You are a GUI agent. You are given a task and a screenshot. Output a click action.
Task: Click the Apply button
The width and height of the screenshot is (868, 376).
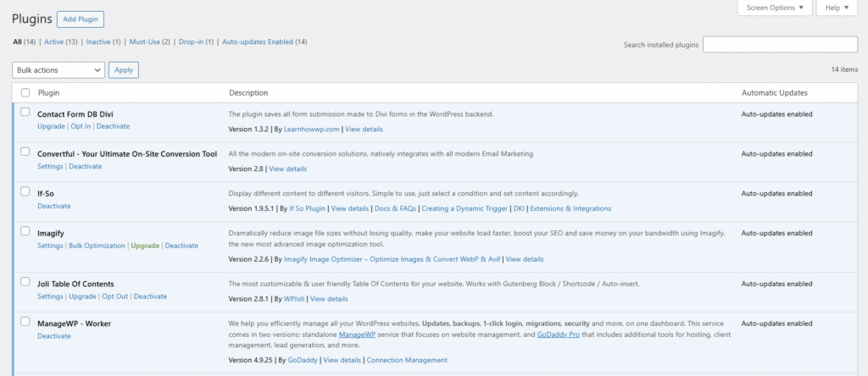pyautogui.click(x=124, y=70)
